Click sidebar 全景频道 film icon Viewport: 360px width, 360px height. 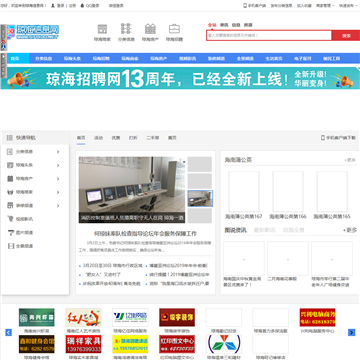click(10, 246)
